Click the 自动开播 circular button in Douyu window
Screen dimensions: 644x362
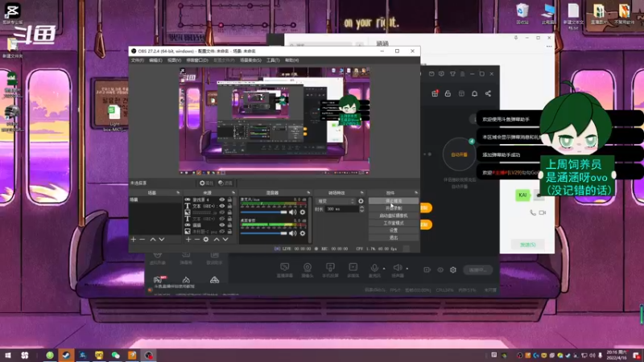tap(459, 154)
